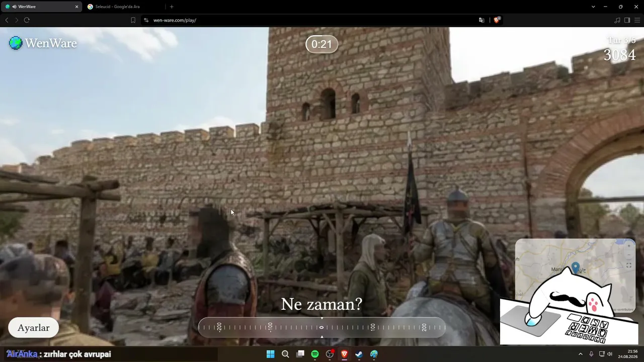Reload the current page
This screenshot has height=362, width=644.
click(x=27, y=20)
